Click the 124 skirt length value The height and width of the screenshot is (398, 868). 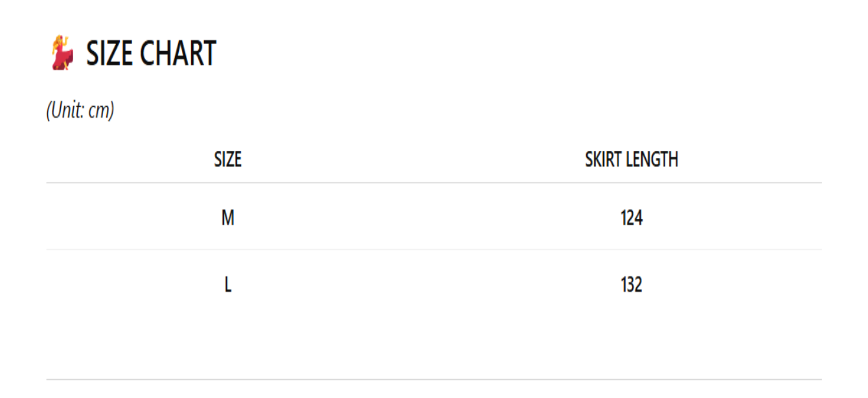632,218
